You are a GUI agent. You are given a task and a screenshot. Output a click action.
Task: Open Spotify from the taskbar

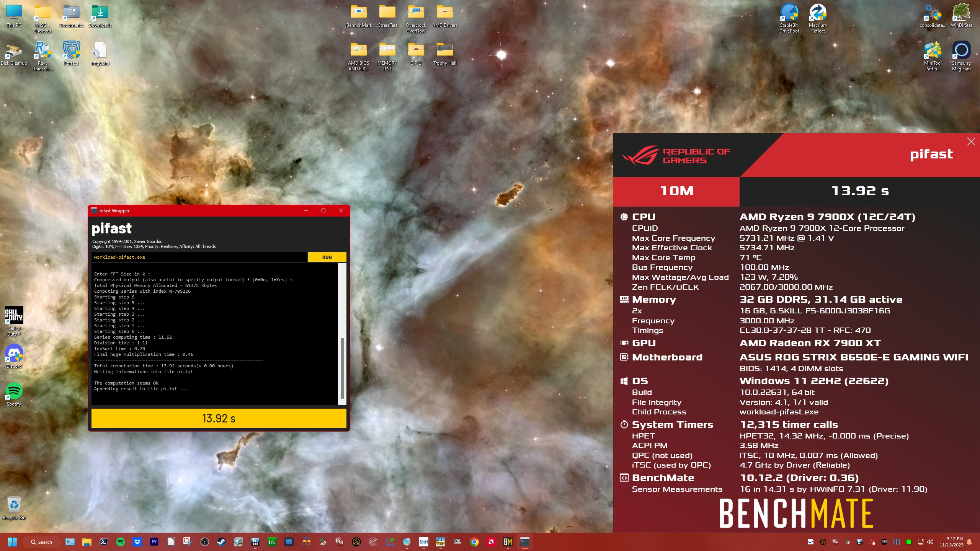click(121, 542)
